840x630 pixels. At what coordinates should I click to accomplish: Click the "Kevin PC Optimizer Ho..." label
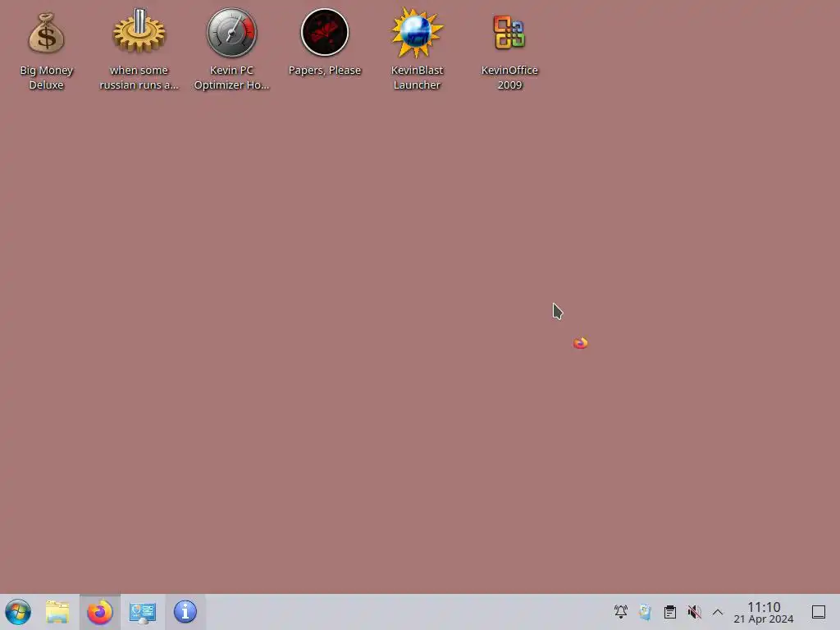(x=231, y=78)
